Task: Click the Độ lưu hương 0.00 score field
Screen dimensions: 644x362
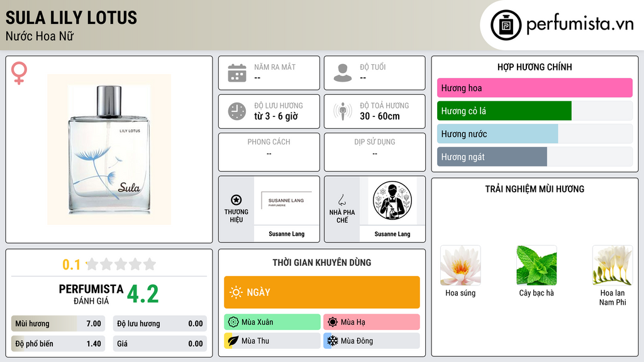Action: (160, 324)
